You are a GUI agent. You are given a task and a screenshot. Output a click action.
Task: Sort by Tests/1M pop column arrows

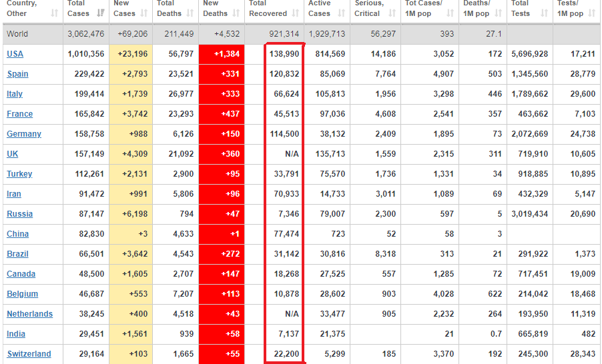[593, 13]
